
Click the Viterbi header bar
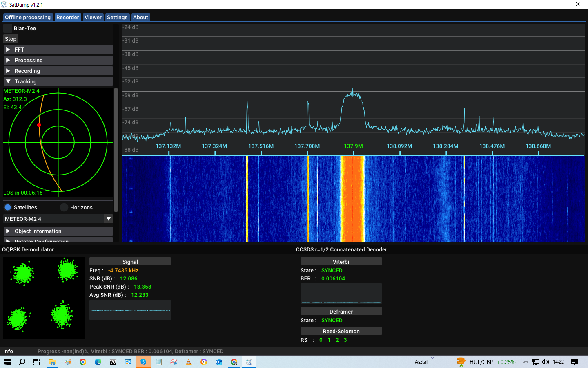[x=341, y=262]
